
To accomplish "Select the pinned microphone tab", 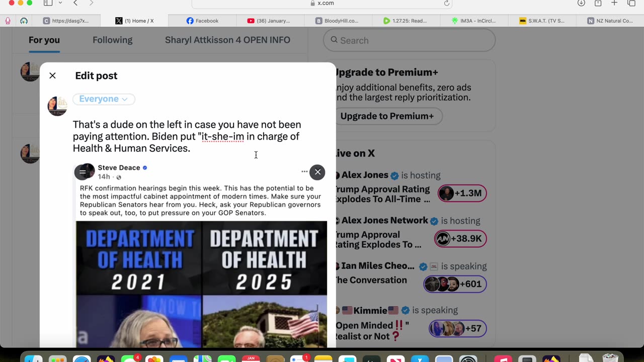I will (x=8, y=21).
